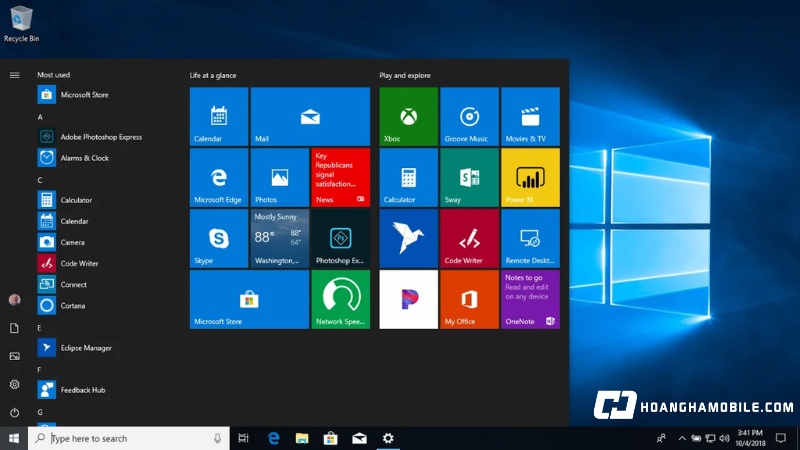This screenshot has height=450, width=800.
Task: Open the Mostly Sunny weather tile
Action: 280,238
